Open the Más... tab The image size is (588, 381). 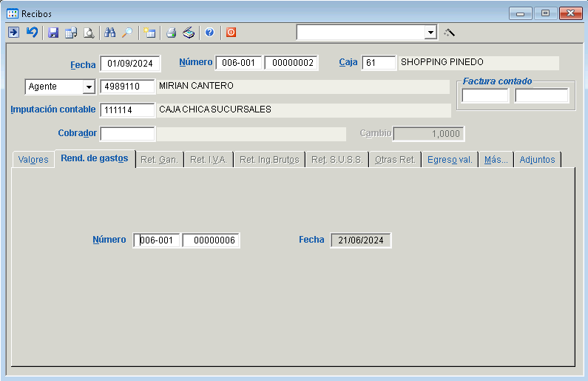click(496, 160)
